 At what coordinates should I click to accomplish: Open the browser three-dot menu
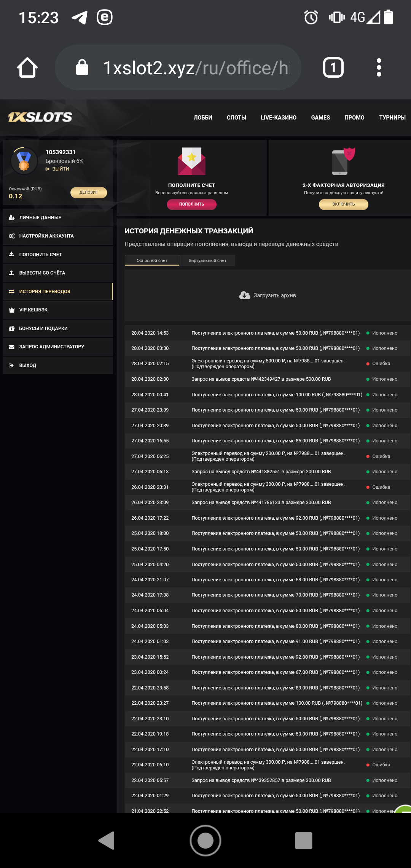[x=379, y=68]
